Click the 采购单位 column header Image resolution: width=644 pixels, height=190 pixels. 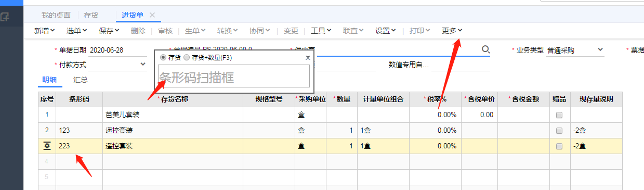(310, 99)
